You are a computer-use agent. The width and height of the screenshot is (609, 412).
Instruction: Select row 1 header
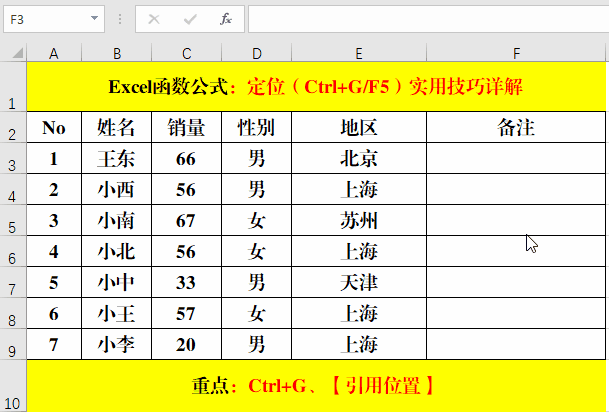point(13,87)
